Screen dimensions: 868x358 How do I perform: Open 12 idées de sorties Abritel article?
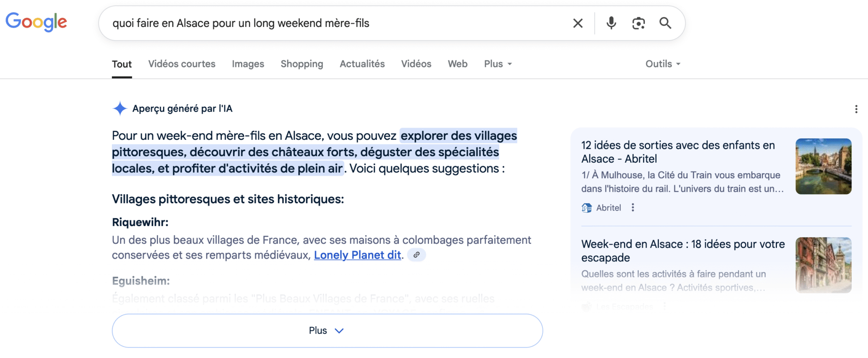pos(678,152)
